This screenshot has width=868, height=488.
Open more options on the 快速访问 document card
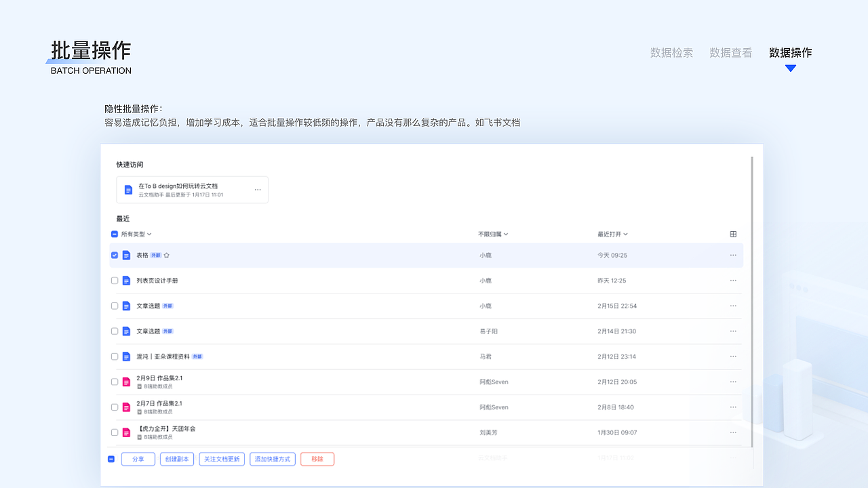tap(258, 190)
